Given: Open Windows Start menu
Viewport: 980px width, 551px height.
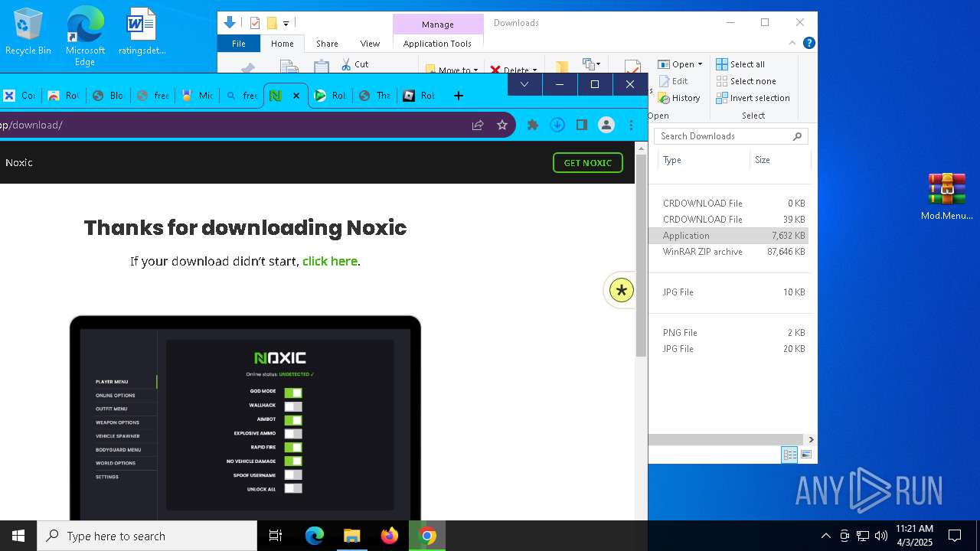Looking at the screenshot, I should [18, 536].
